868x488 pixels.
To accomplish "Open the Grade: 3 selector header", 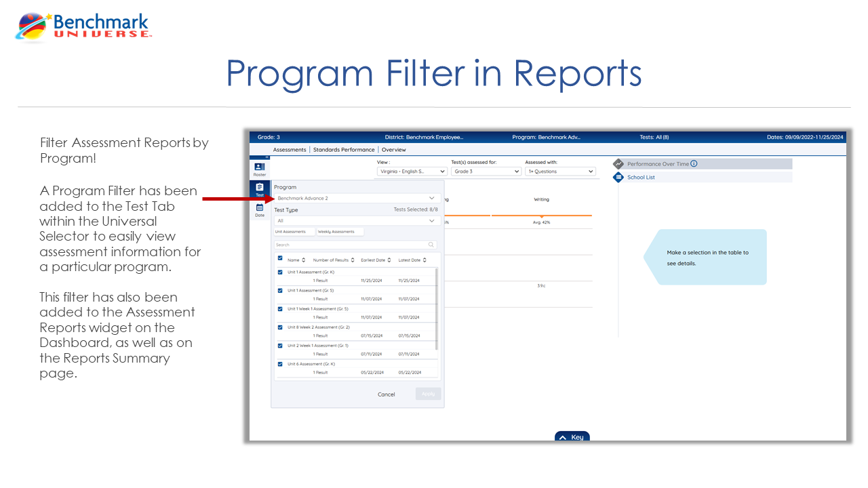I will tap(269, 137).
